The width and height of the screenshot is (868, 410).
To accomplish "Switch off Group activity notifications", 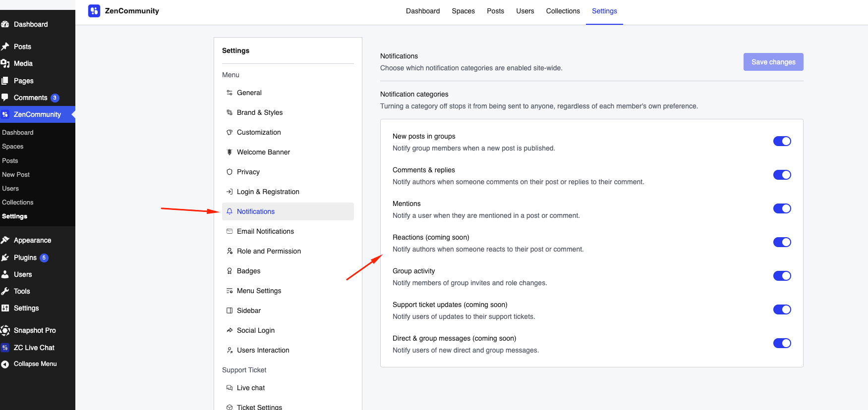I will pos(782,276).
